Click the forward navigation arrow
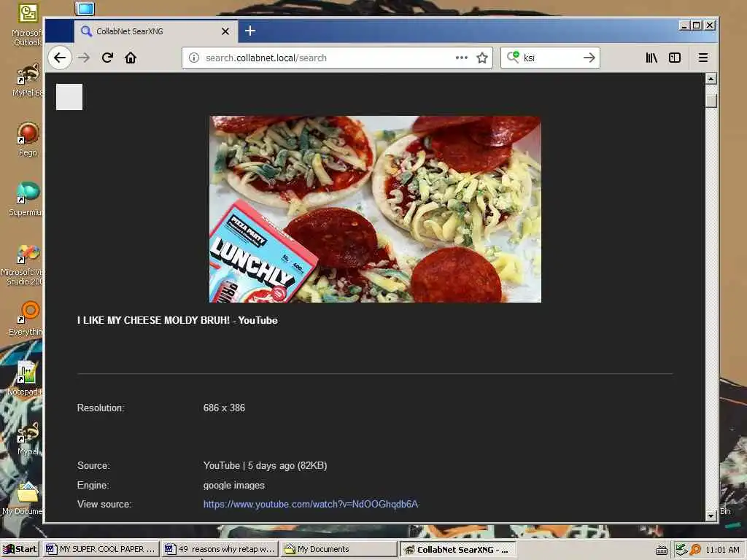This screenshot has height=560, width=747. (x=84, y=58)
